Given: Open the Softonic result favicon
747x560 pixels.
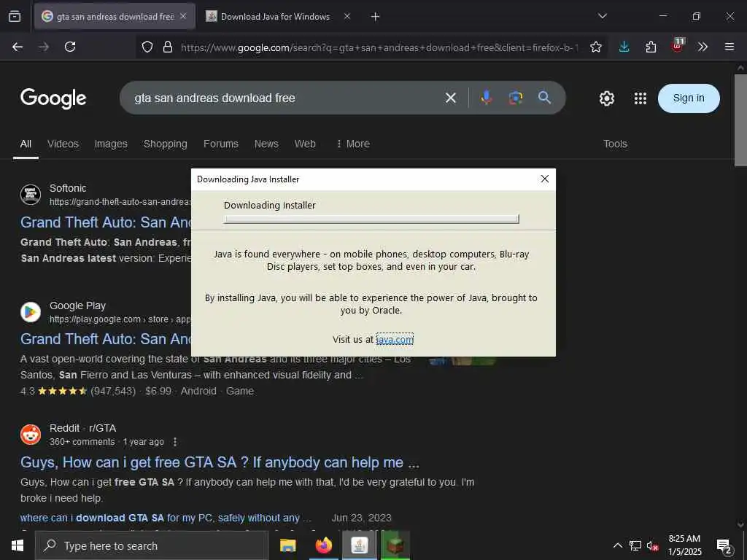Looking at the screenshot, I should (31, 195).
